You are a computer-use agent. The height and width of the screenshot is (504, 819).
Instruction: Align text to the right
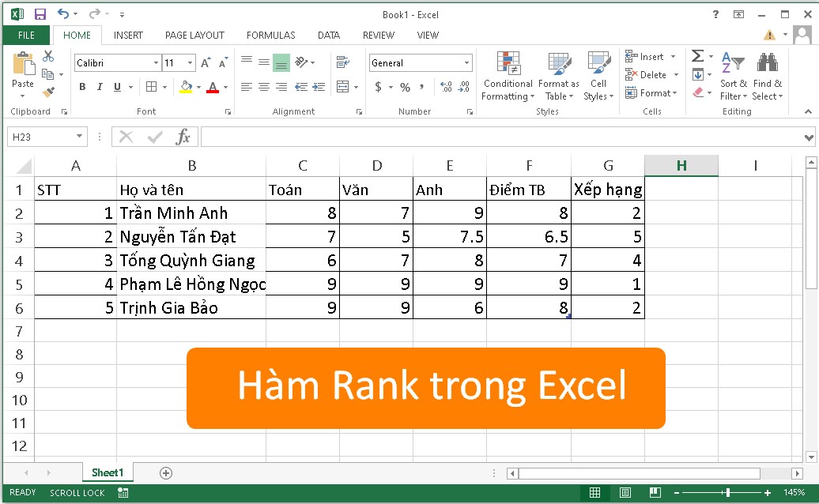pyautogui.click(x=281, y=87)
